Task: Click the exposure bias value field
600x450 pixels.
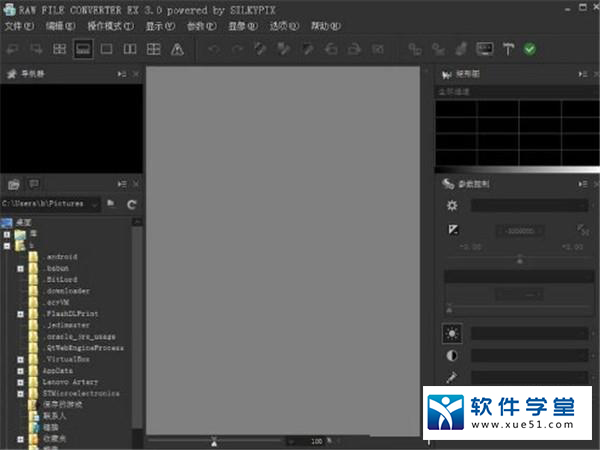Action: [x=519, y=231]
